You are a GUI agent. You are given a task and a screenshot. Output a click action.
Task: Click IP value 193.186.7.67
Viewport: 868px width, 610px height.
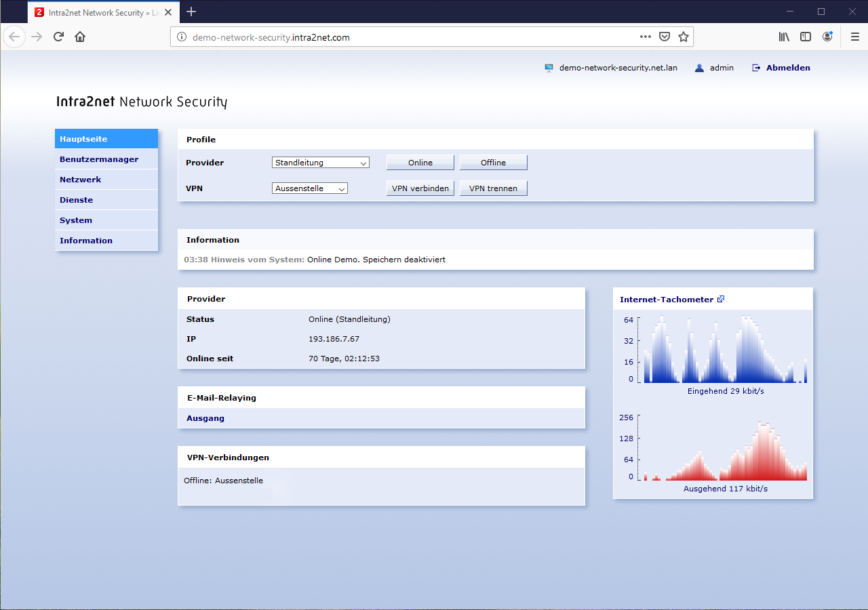tap(334, 339)
